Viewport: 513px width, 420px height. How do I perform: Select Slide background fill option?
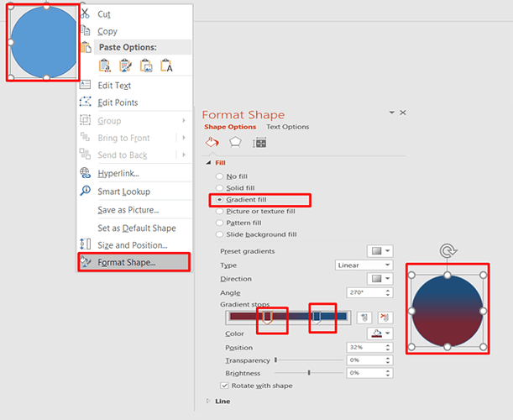click(257, 234)
